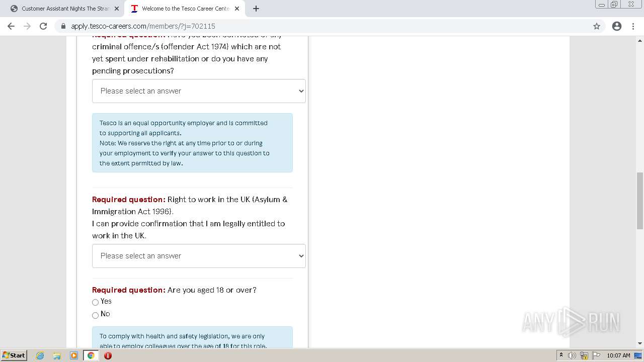This screenshot has height=362, width=644.
Task: Click the scrollbar down arrow
Action: coord(639,343)
